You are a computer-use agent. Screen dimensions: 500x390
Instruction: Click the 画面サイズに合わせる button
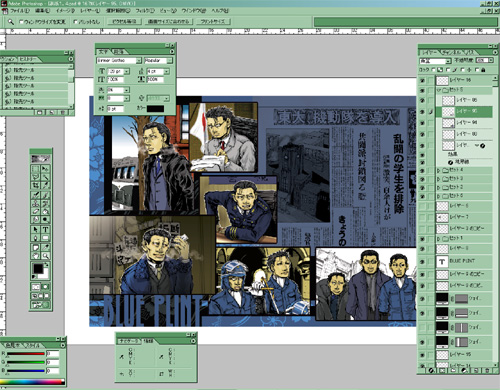(169, 22)
